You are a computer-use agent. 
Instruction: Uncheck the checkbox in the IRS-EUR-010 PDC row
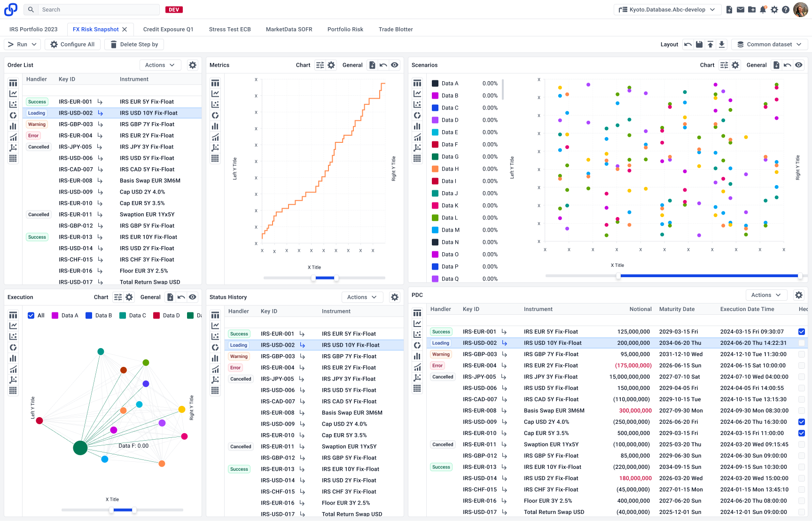802,433
